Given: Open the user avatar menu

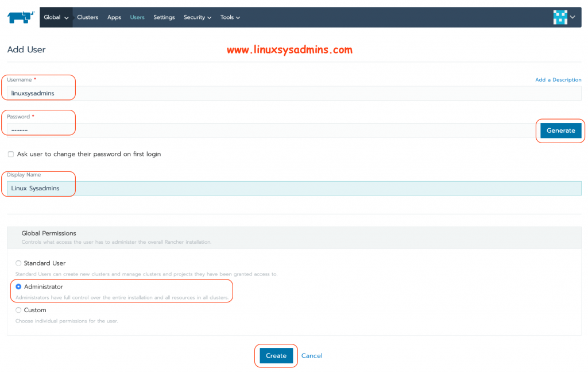Looking at the screenshot, I should (560, 17).
